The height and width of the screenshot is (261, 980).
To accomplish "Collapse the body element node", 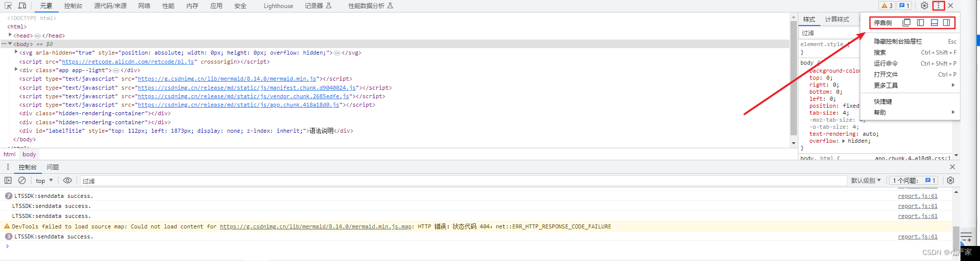I will pyautogui.click(x=10, y=44).
